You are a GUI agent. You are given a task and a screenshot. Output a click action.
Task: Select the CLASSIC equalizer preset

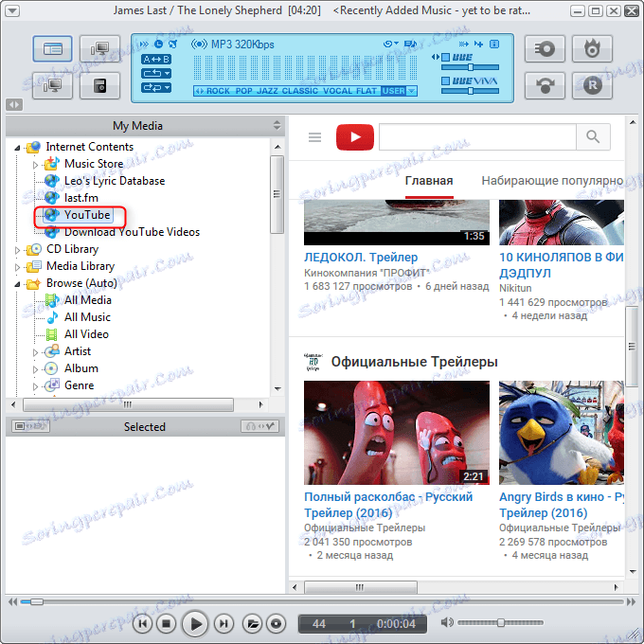coord(300,91)
